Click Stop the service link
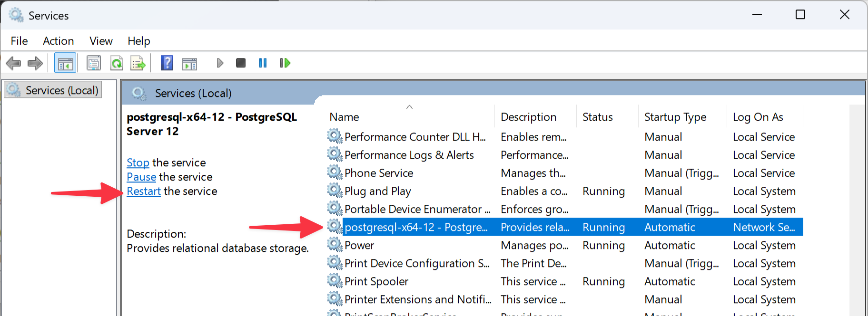This screenshot has height=316, width=868. (x=138, y=163)
